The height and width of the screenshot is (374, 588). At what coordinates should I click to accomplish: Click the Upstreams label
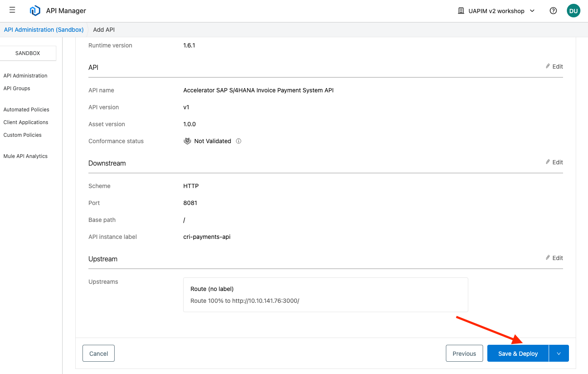coord(103,282)
